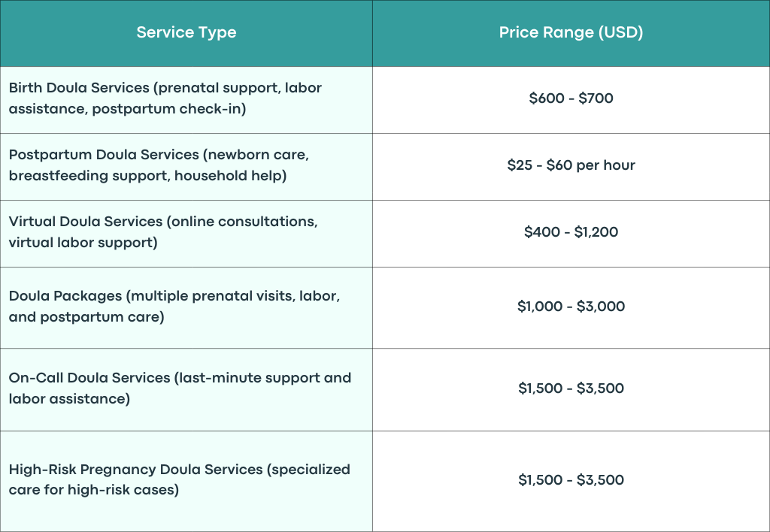The width and height of the screenshot is (770, 532).
Task: Select the On-Call $1,500 - $3,500 price
Action: (571, 388)
